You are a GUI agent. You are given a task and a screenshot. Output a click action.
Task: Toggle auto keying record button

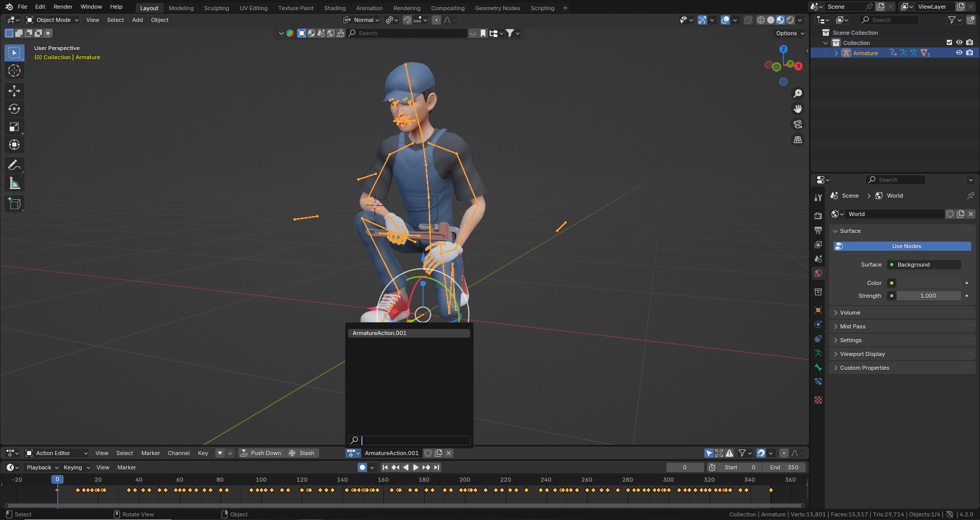click(x=362, y=467)
